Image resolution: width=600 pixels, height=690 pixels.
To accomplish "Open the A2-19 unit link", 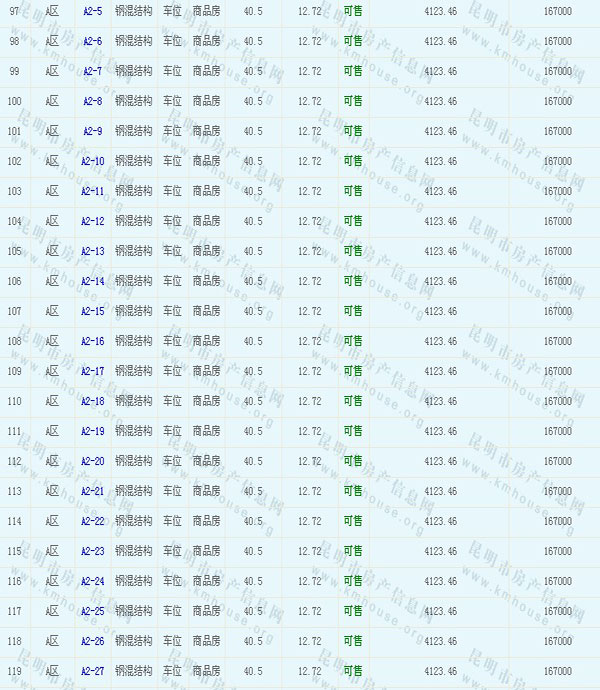I will pyautogui.click(x=92, y=431).
